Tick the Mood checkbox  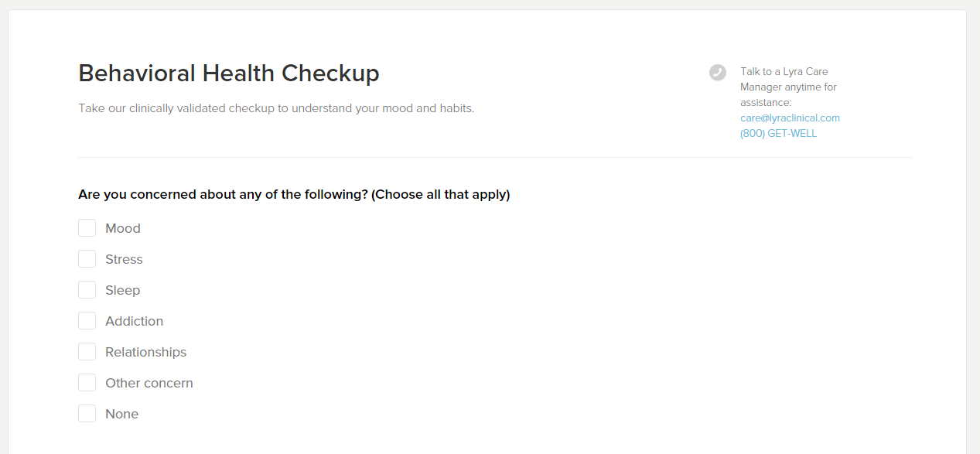pyautogui.click(x=87, y=228)
